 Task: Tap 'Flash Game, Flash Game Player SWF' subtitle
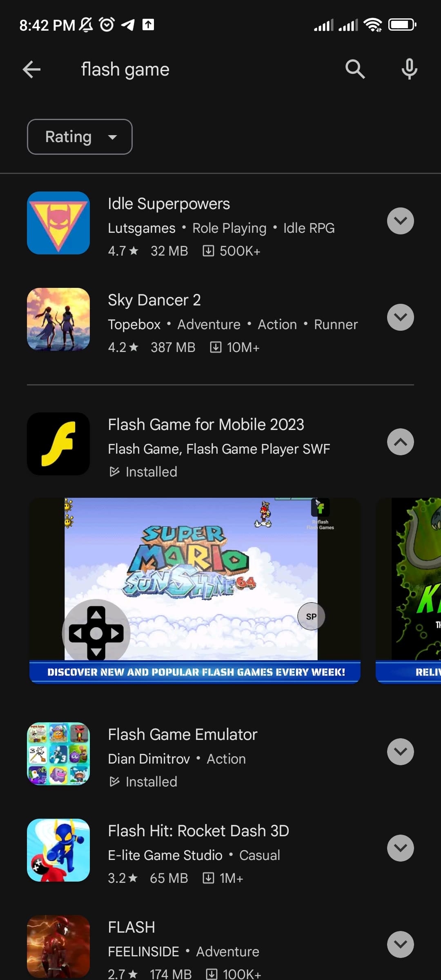point(219,449)
